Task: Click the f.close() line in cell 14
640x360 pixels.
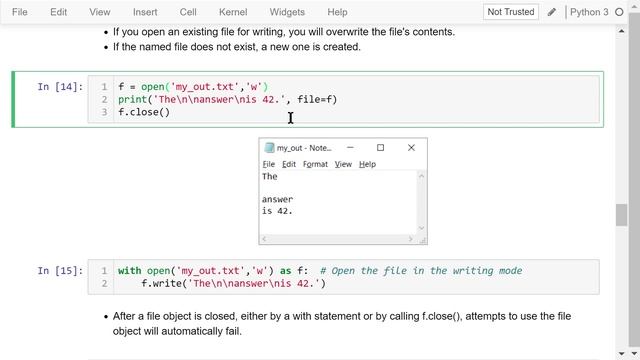Action: point(144,112)
